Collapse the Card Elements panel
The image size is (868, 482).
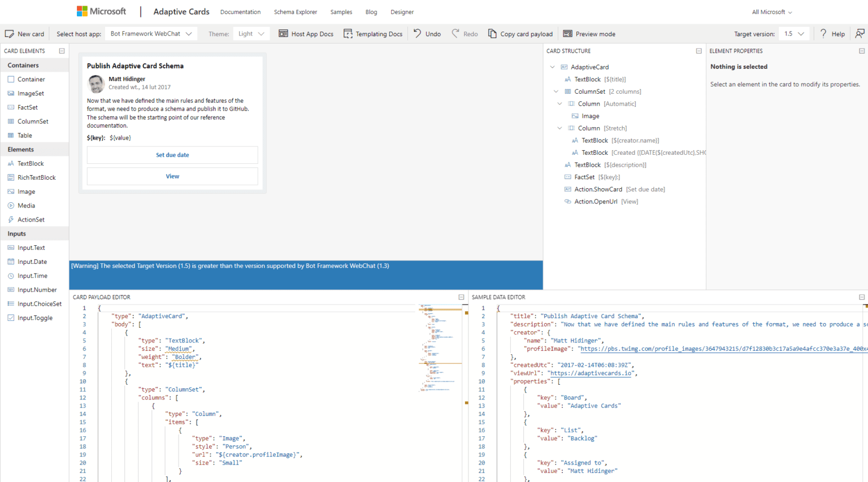click(62, 51)
